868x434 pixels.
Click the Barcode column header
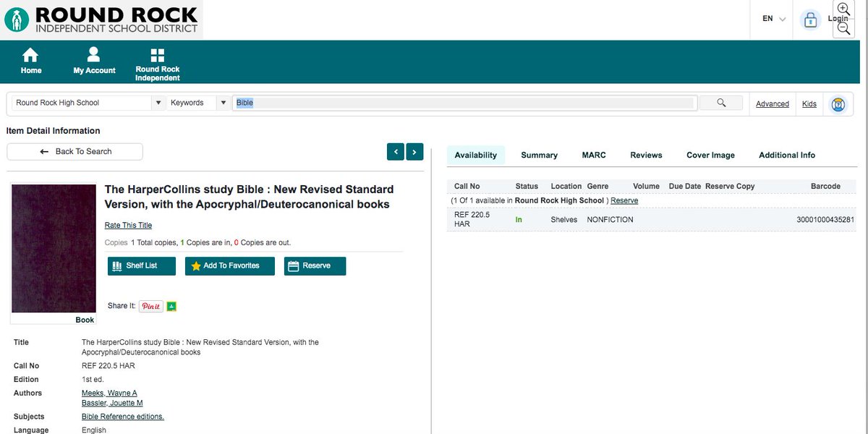[x=825, y=187]
